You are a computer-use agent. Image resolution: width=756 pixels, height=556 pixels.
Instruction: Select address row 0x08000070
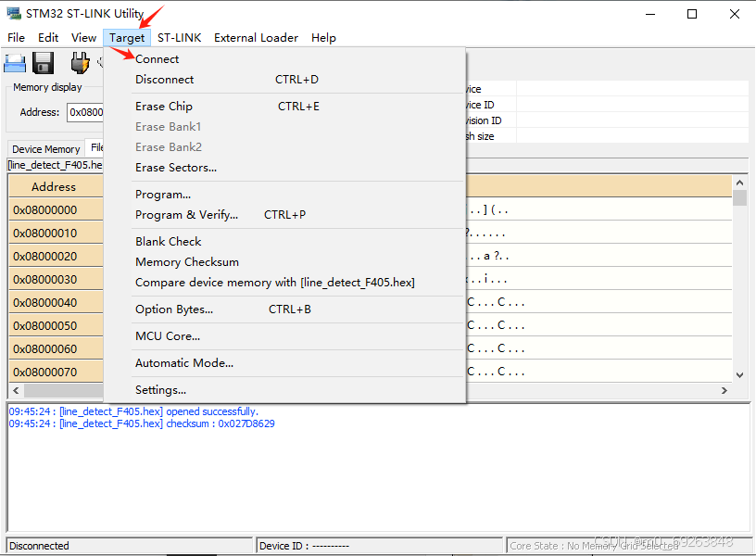(56, 372)
